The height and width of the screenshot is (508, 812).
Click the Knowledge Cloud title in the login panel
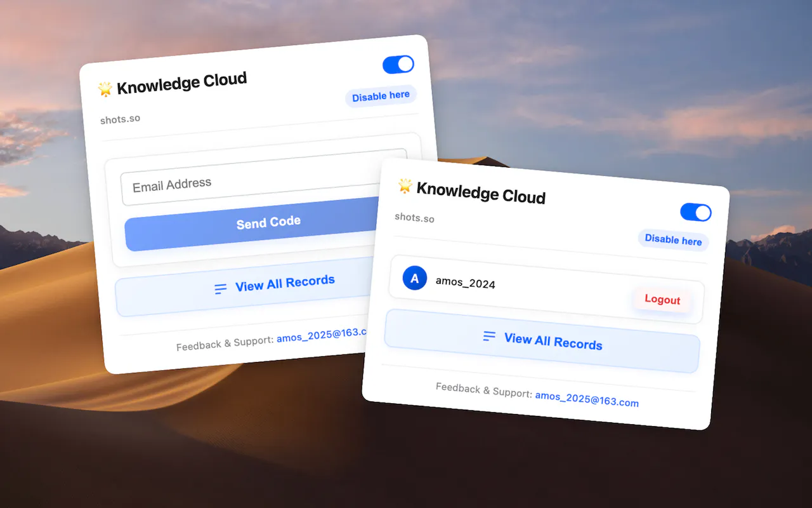pos(181,83)
